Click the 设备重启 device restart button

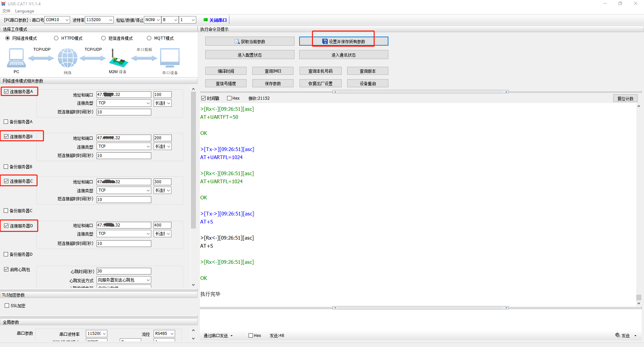point(368,83)
